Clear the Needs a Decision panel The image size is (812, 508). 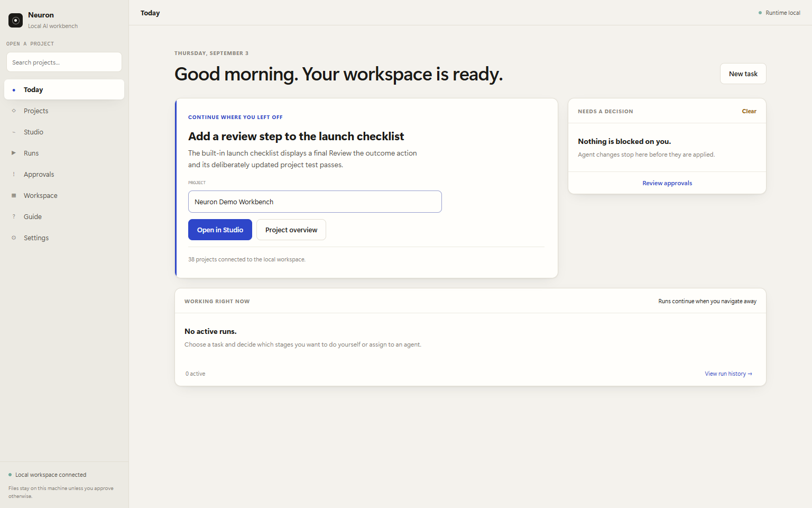[x=749, y=111]
